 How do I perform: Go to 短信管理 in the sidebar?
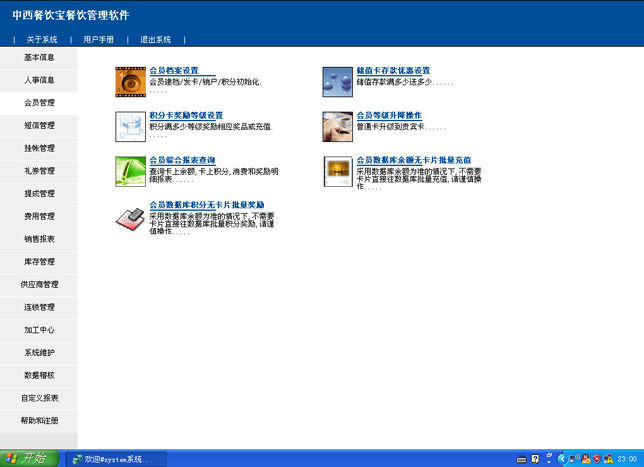pyautogui.click(x=39, y=126)
